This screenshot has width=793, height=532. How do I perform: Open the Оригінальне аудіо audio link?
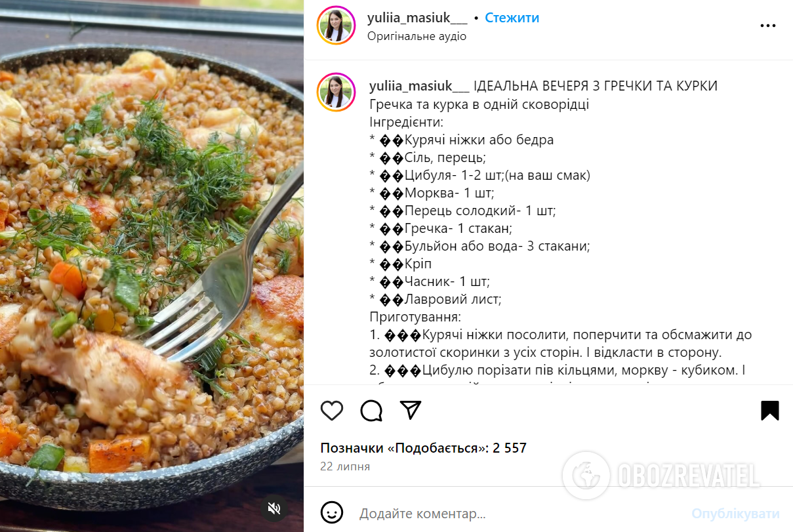(x=417, y=36)
